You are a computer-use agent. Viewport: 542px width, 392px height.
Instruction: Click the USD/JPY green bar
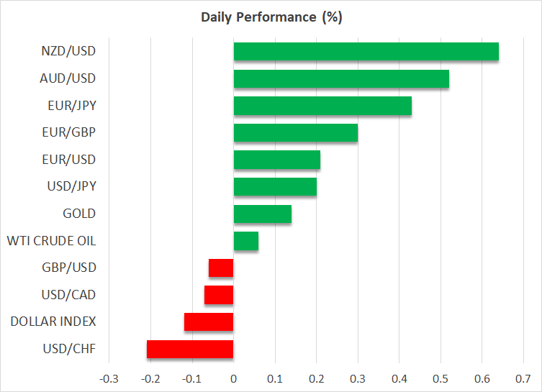(275, 187)
